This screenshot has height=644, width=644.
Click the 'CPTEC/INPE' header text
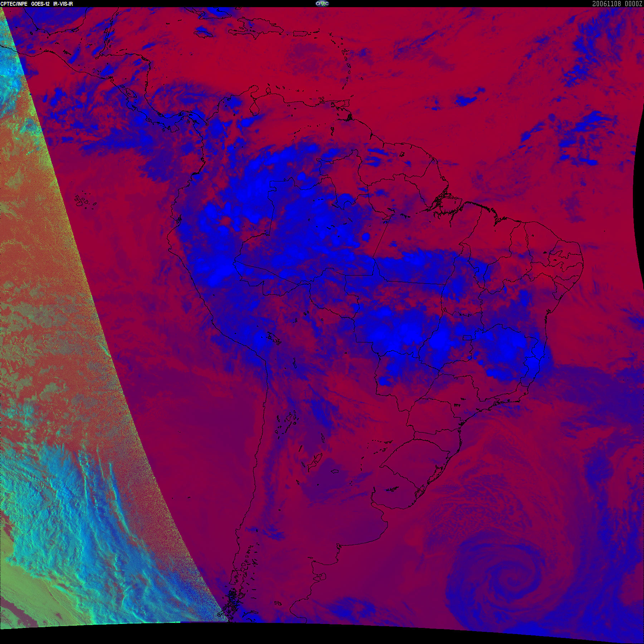14,4
